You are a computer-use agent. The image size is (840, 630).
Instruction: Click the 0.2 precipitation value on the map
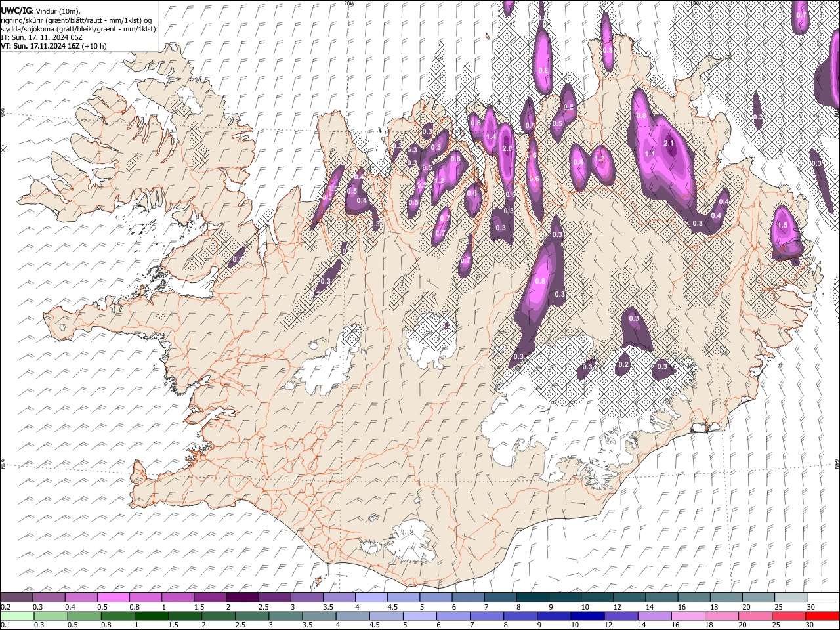tap(623, 364)
